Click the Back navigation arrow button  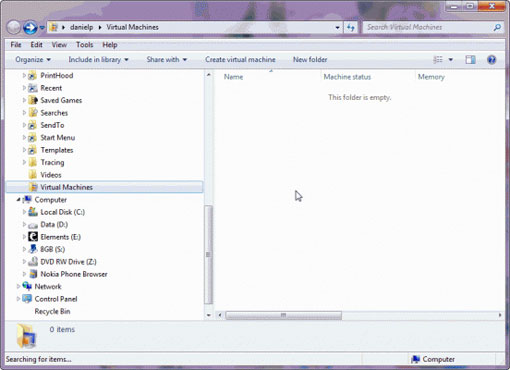14,27
